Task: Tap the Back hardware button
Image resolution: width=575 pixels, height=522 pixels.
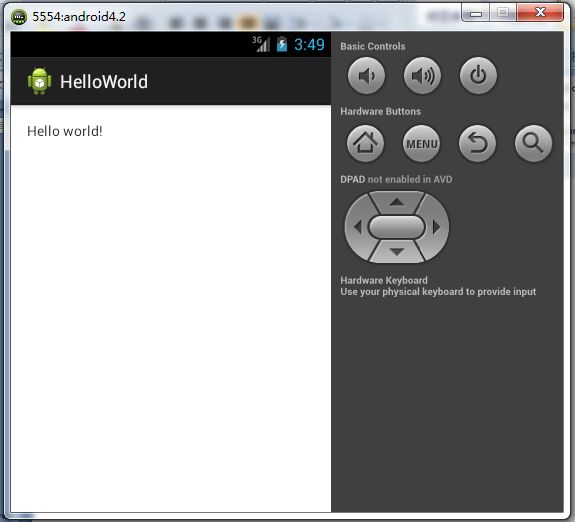Action: [x=477, y=143]
